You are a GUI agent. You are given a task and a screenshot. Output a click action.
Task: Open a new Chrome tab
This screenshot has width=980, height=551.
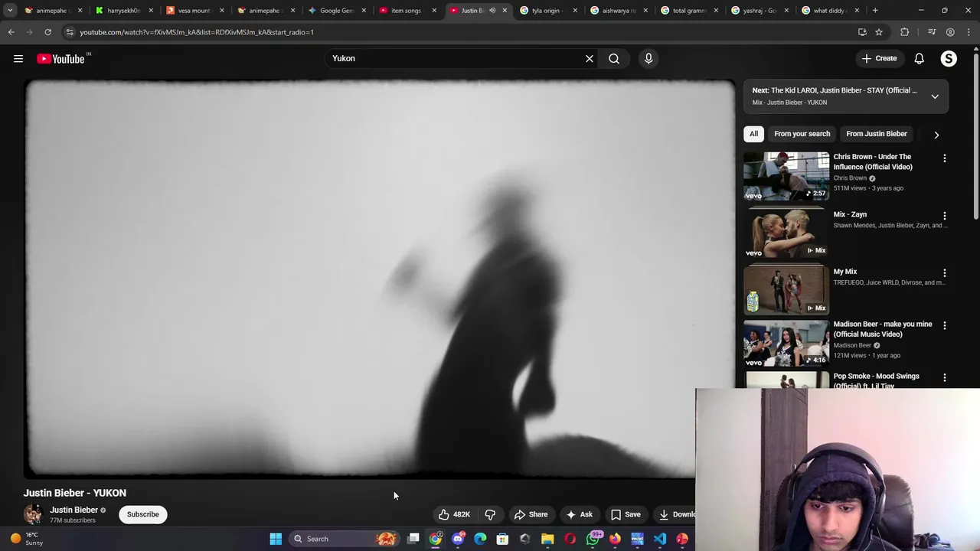coord(875,11)
